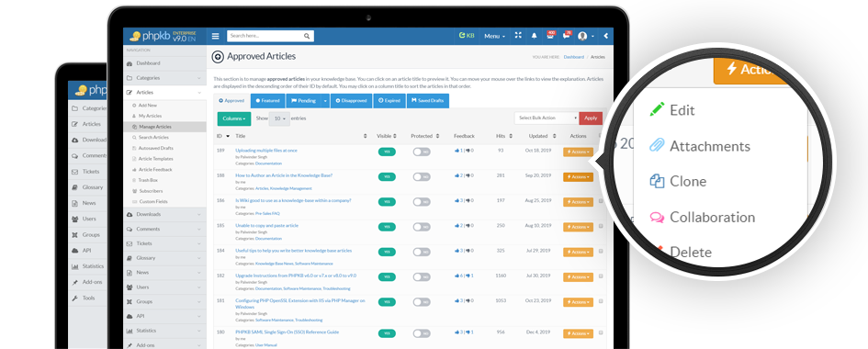This screenshot has height=349, width=868.
Task: Open the Select Bulk Action dropdown
Action: (x=547, y=118)
